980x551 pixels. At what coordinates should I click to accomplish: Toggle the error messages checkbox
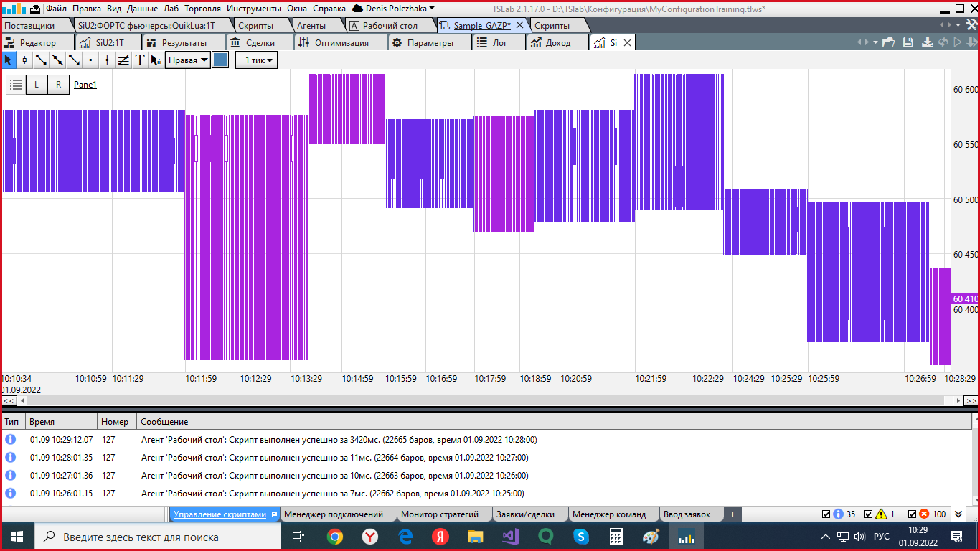[x=912, y=514]
